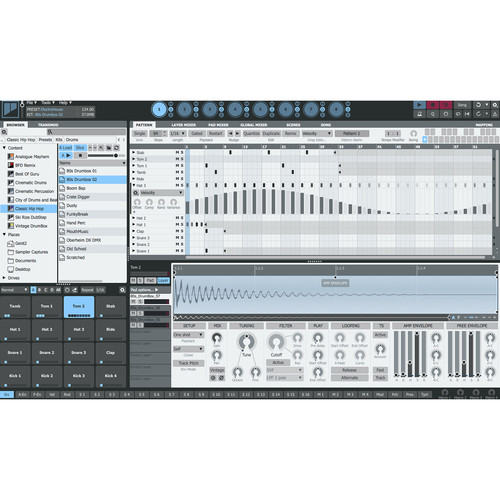Click Velocity lane gear icon under Hat 3
Image resolution: width=500 pixels, height=500 pixels.
pos(136,193)
